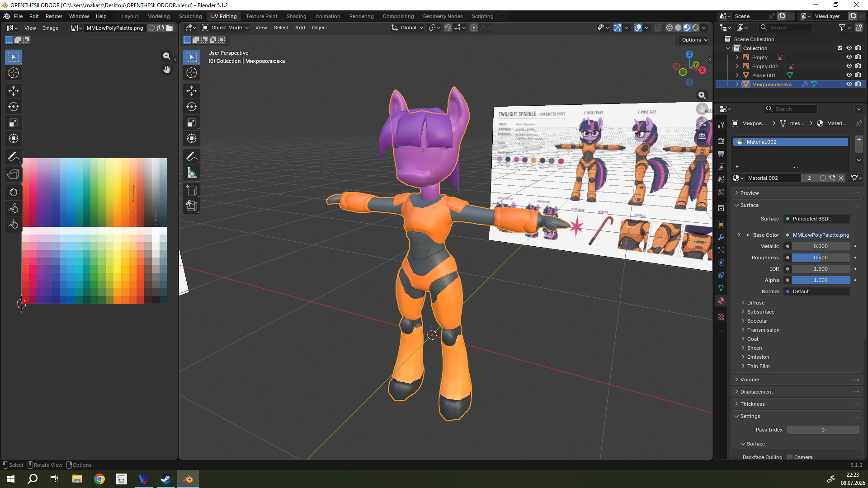Open the Object Mode dropdown

[x=225, y=28]
